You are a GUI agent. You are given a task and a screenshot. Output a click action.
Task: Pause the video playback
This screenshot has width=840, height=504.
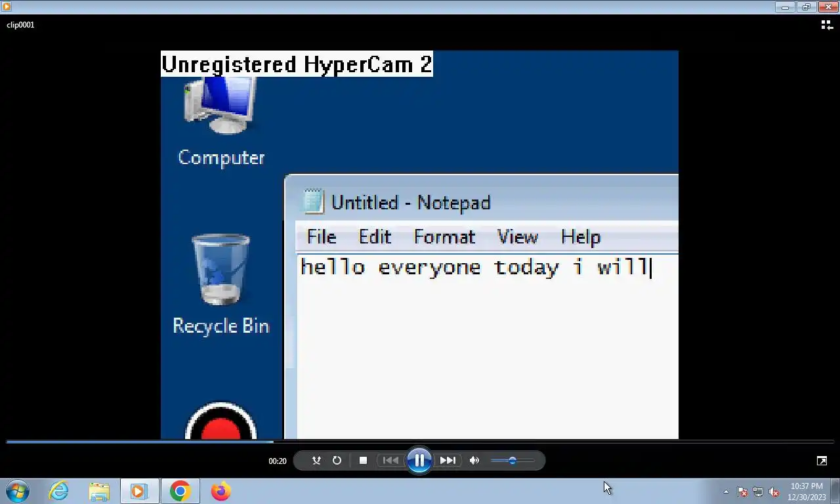point(419,460)
